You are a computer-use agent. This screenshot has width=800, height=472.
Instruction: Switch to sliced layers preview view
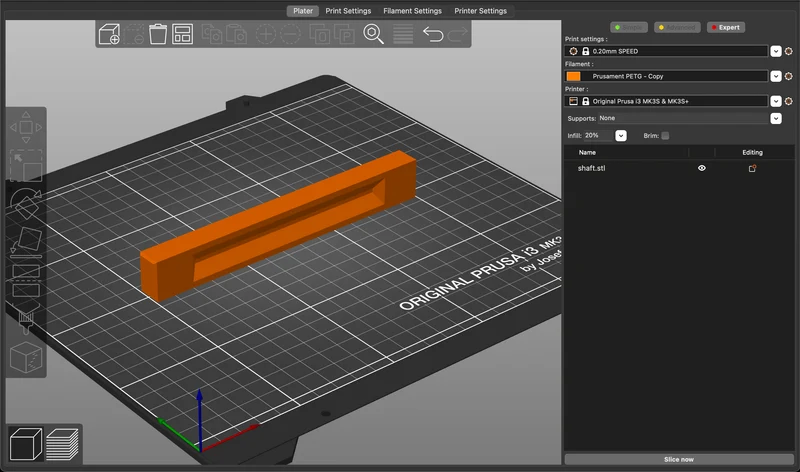(62, 444)
